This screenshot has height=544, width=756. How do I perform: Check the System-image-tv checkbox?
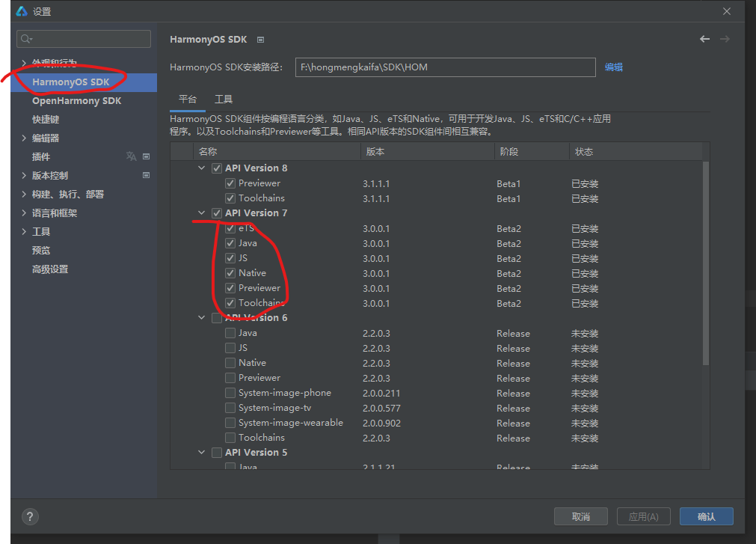(230, 408)
